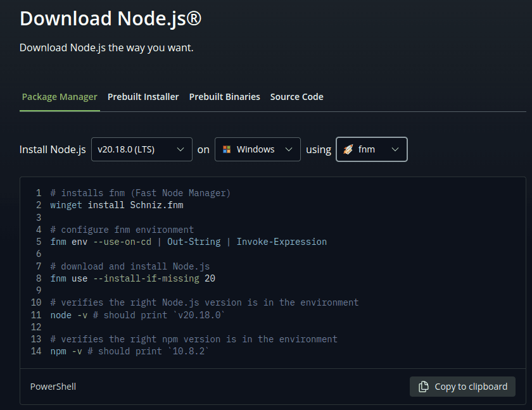Click the green underline indicator under Package Manager

click(60, 110)
